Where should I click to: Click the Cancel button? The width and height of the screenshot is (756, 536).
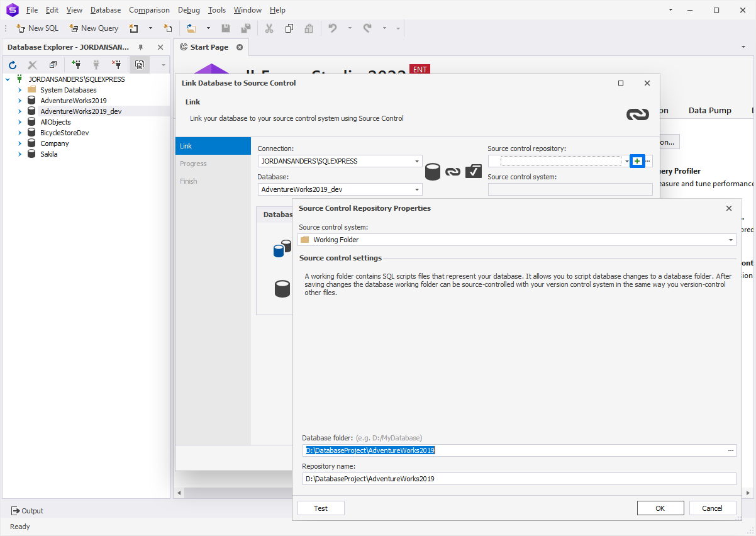(713, 508)
